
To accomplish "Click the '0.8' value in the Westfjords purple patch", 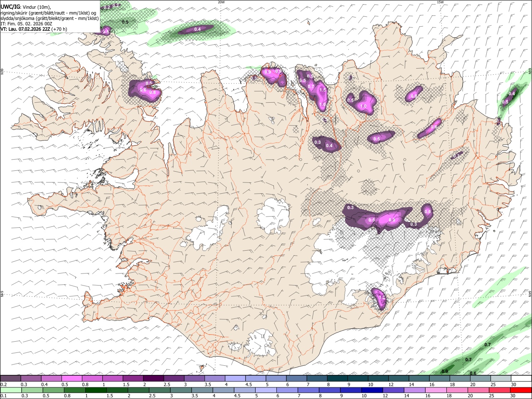I will click(x=153, y=93).
